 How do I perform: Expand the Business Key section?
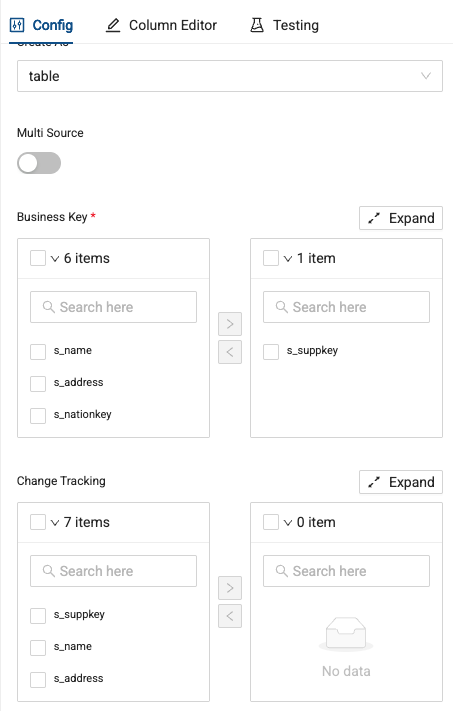click(x=401, y=218)
